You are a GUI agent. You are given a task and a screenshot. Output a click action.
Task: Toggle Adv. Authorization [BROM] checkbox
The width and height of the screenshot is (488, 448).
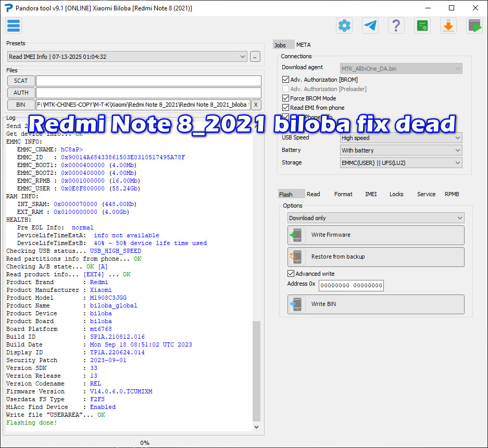pos(285,80)
